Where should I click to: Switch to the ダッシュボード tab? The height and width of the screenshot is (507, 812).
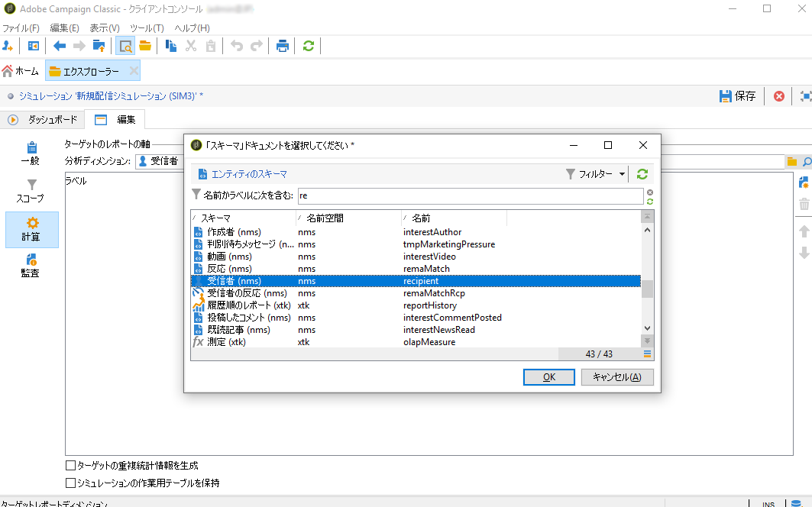44,120
